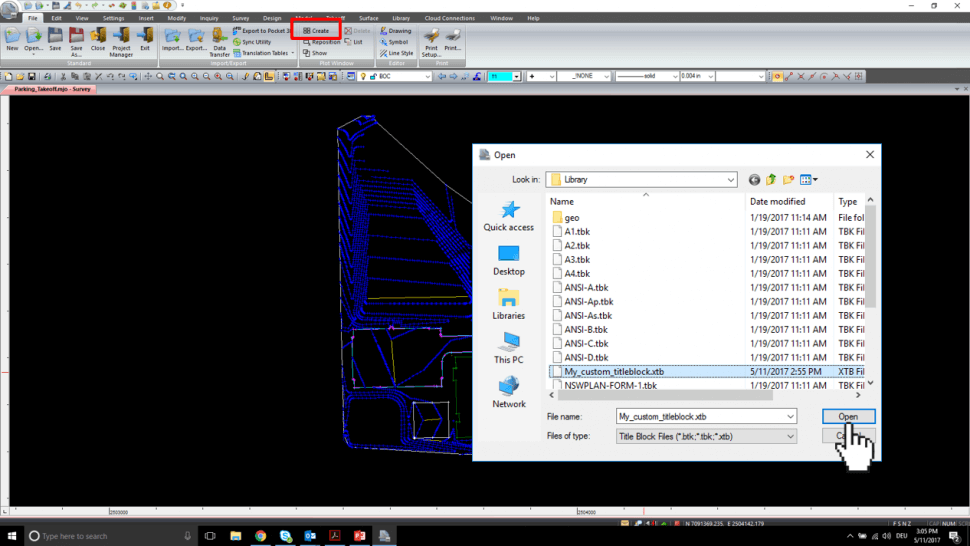This screenshot has width=970, height=546.
Task: Click the Open button in dialog
Action: [848, 417]
